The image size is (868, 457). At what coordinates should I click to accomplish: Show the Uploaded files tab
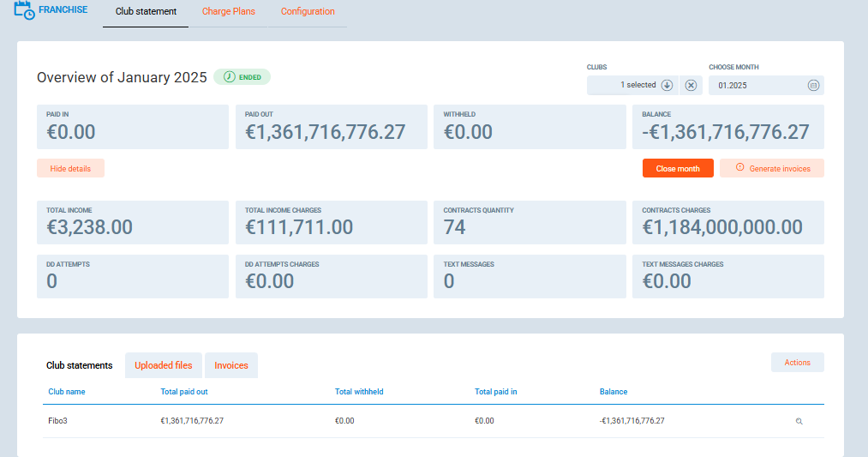click(164, 365)
